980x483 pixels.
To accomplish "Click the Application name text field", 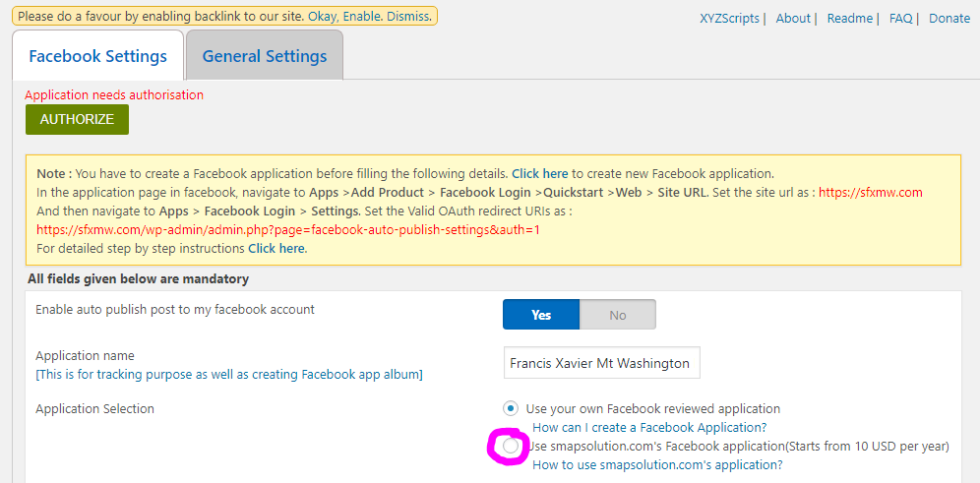I will pyautogui.click(x=601, y=363).
